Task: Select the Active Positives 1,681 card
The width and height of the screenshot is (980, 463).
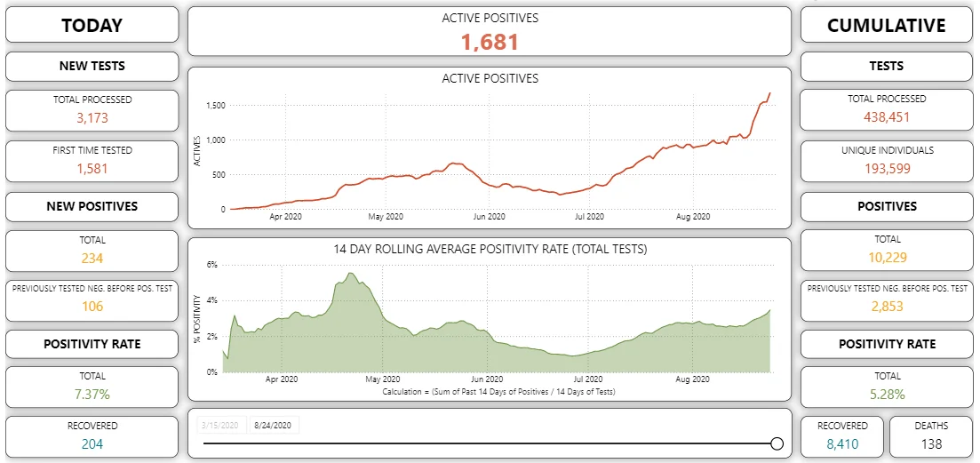Action: pos(490,32)
